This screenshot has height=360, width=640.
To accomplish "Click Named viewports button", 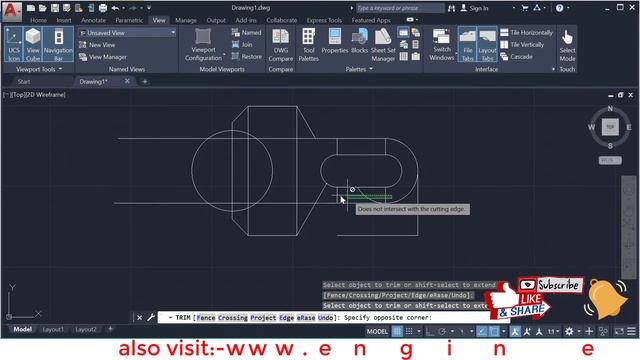I will 247,32.
